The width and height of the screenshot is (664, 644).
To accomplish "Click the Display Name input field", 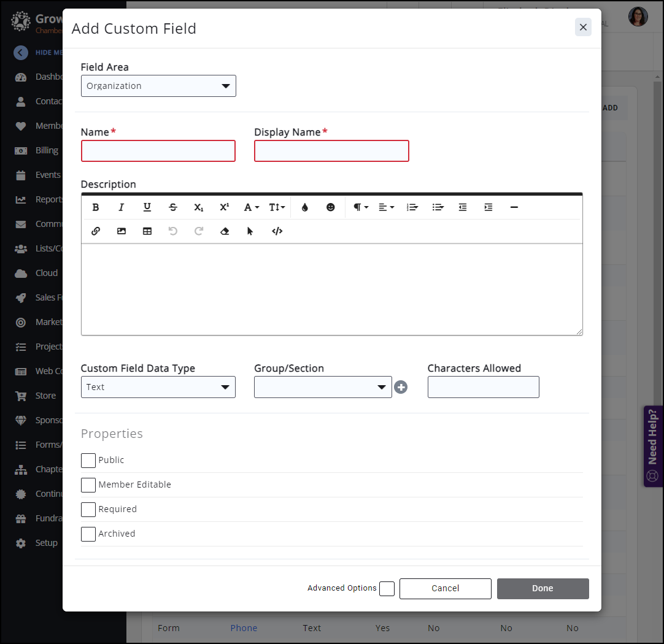I will pos(331,151).
